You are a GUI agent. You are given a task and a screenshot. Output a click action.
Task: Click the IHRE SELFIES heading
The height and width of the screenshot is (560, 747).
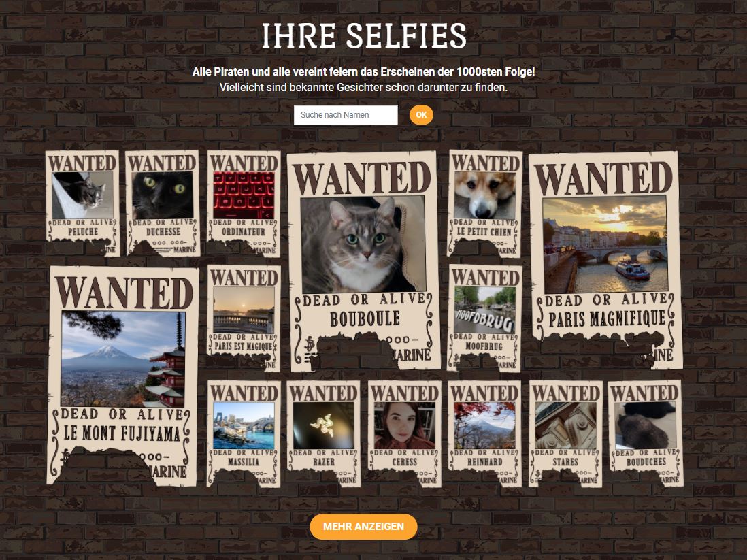coord(364,36)
